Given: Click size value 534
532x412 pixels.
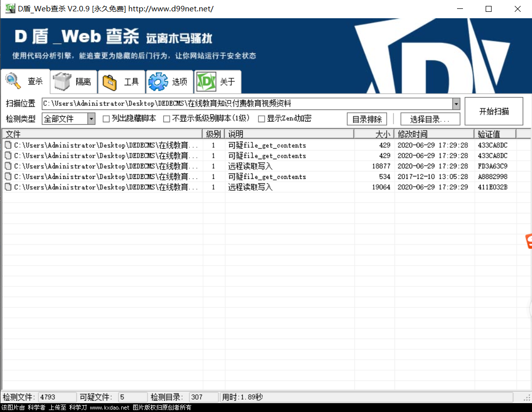Looking at the screenshot, I should (385, 176).
